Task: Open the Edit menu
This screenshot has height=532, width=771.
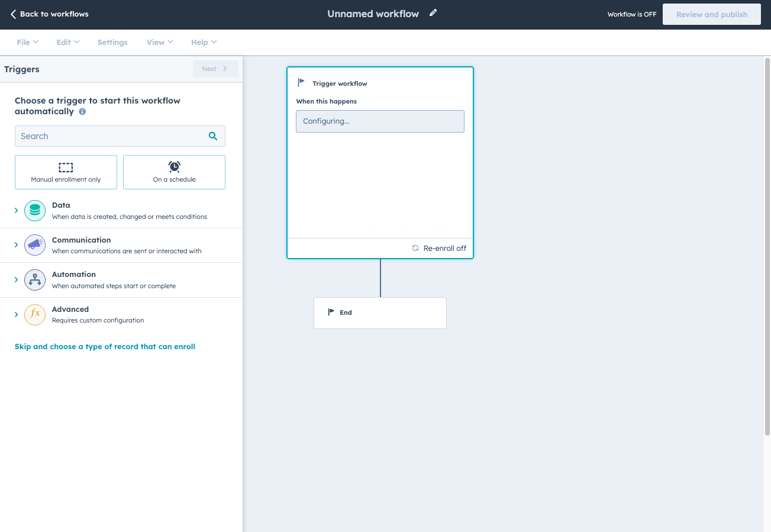Action: [67, 42]
